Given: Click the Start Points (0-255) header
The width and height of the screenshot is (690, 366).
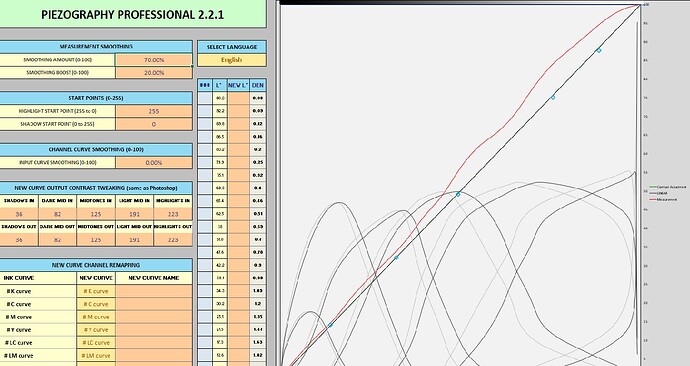Looking at the screenshot, I should click(x=96, y=98).
